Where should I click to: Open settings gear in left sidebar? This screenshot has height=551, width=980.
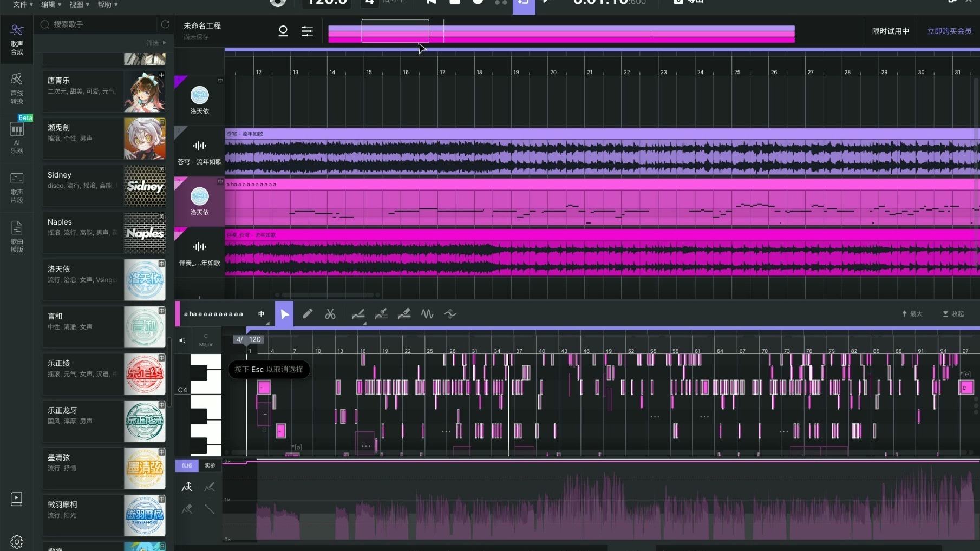click(x=17, y=542)
